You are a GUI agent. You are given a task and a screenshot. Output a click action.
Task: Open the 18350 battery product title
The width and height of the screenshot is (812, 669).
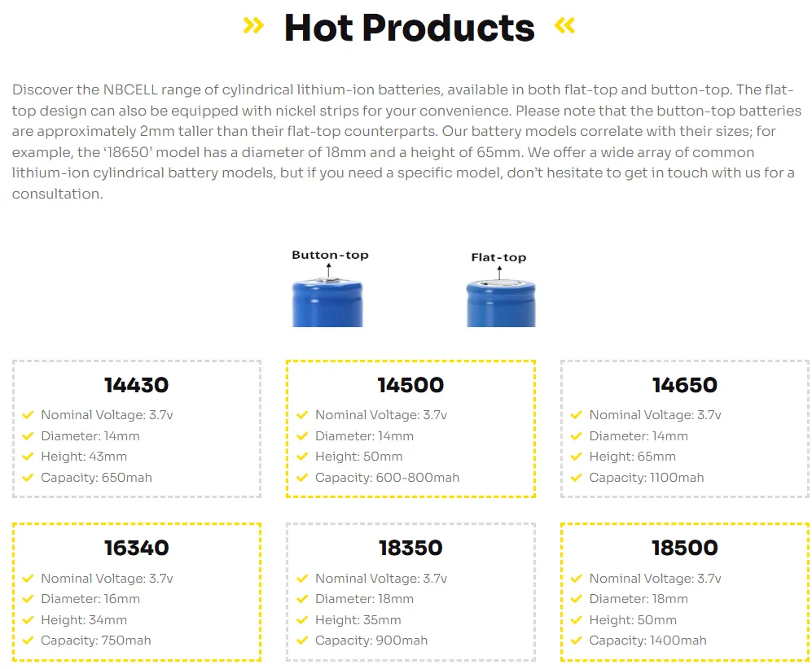click(410, 549)
